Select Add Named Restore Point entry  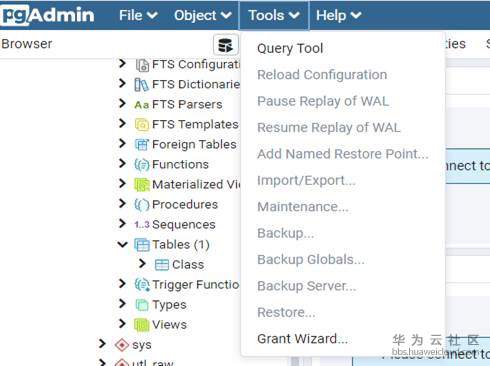[343, 154]
